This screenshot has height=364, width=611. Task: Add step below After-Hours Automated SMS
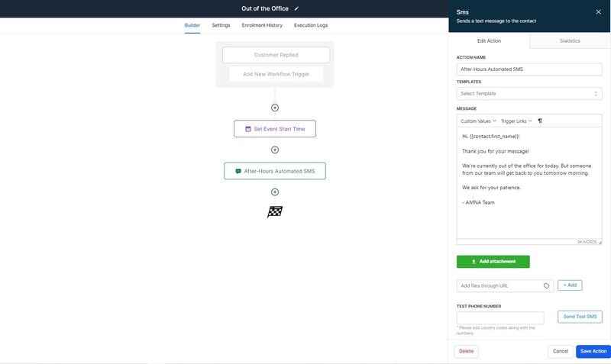click(275, 192)
